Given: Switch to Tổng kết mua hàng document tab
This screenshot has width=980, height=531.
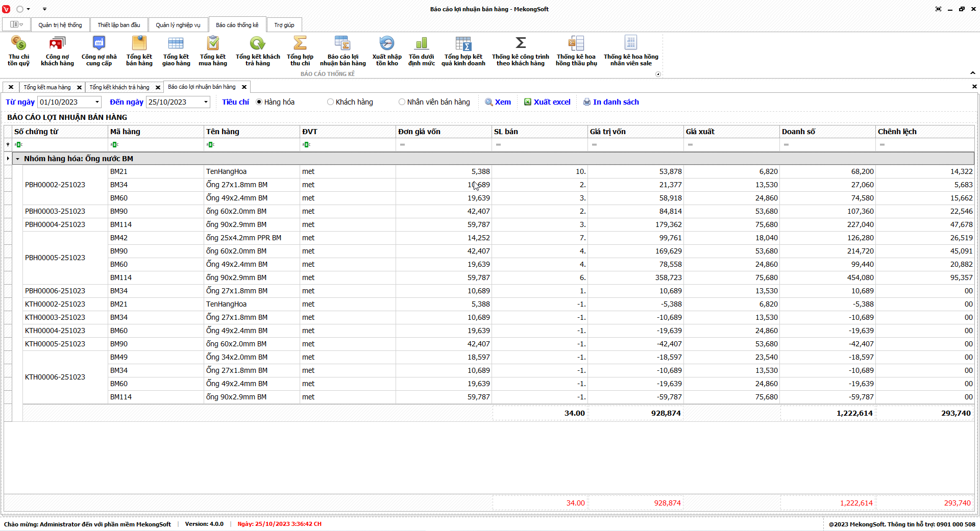Looking at the screenshot, I should (x=47, y=87).
